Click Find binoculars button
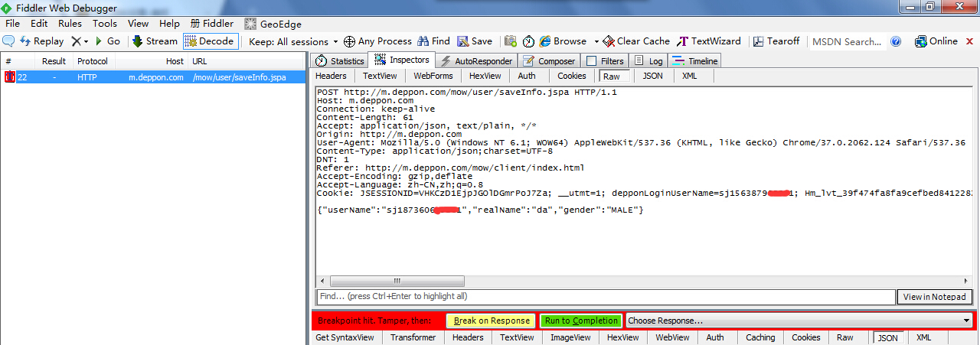Screen dimensions: 980x345 pos(433,41)
